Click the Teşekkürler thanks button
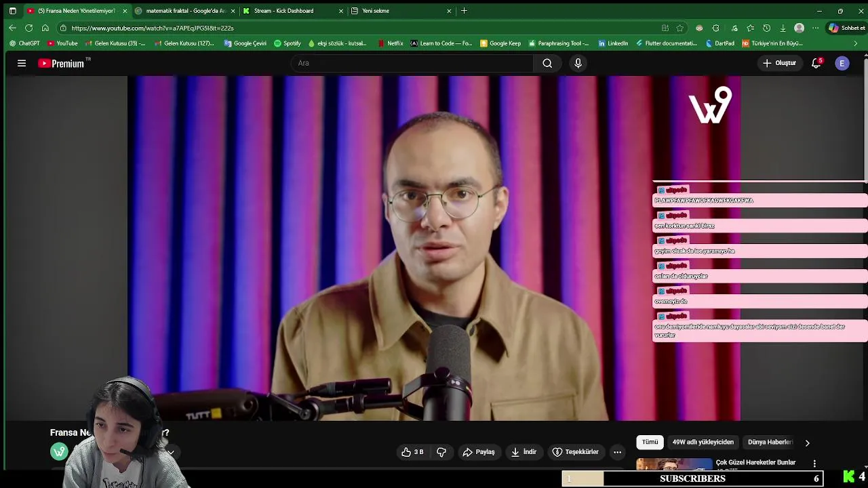Viewport: 868px width, 488px height. click(x=576, y=452)
